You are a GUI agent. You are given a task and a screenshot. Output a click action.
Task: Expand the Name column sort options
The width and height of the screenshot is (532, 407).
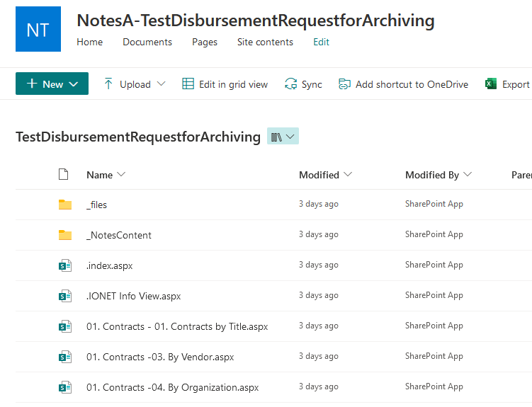106,175
